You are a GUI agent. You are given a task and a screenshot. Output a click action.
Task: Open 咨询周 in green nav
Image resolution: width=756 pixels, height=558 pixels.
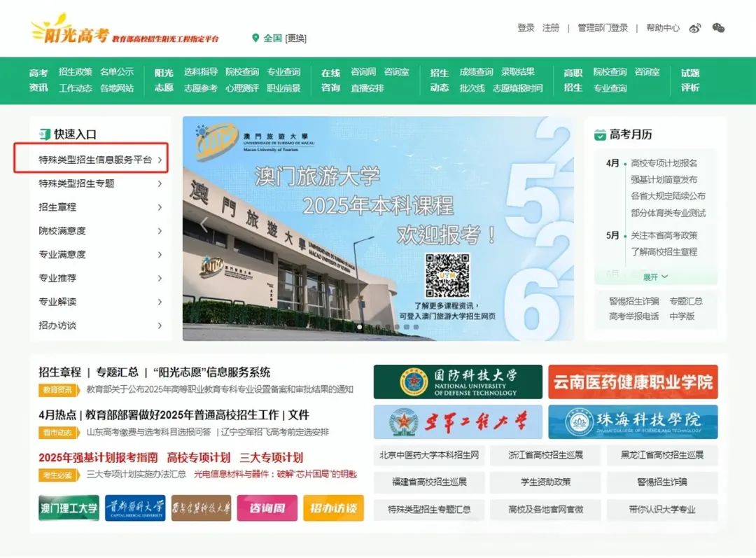tap(363, 72)
